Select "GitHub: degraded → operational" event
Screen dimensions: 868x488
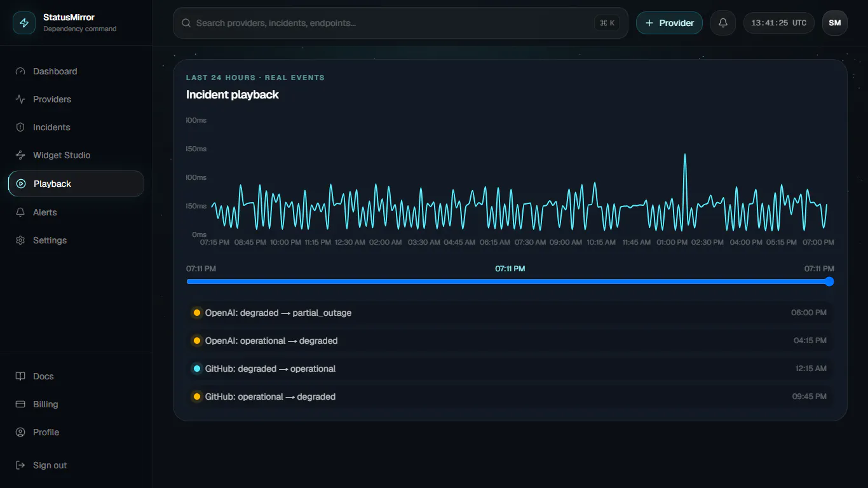tap(510, 369)
